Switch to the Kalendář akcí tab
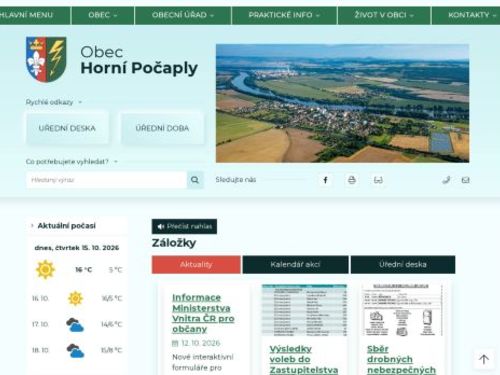 (x=295, y=265)
